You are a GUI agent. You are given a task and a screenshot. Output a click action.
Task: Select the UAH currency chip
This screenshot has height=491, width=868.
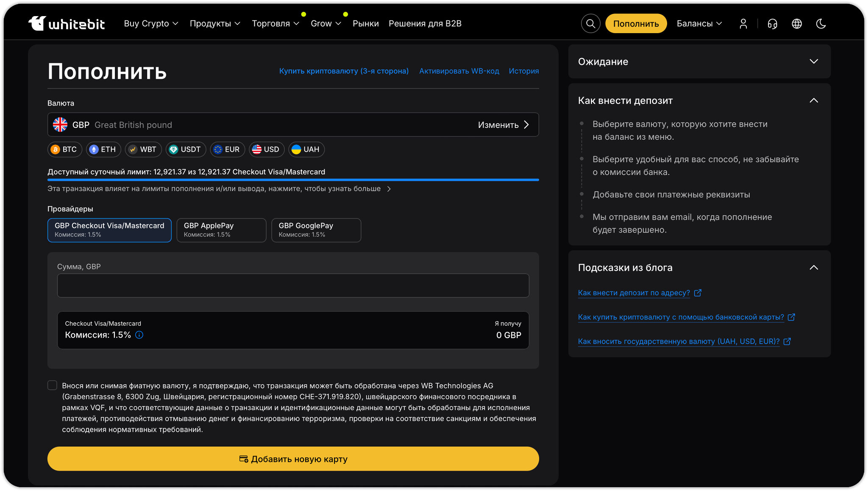pos(306,149)
